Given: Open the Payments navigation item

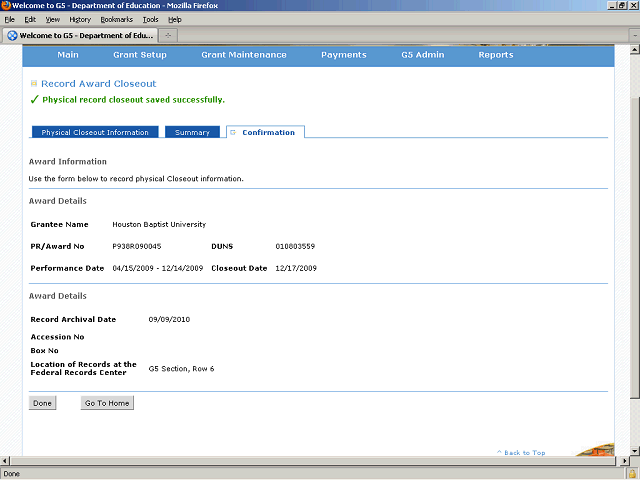Looking at the screenshot, I should point(344,55).
